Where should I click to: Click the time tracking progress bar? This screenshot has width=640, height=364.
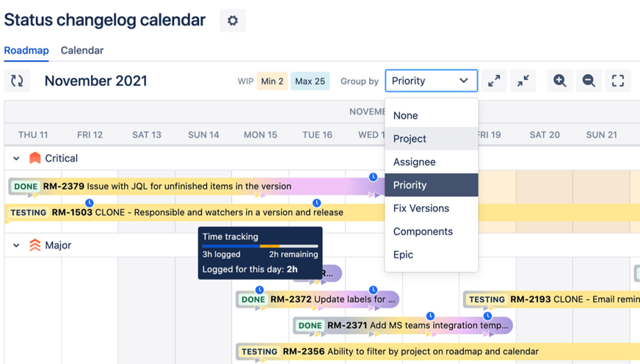(x=260, y=246)
